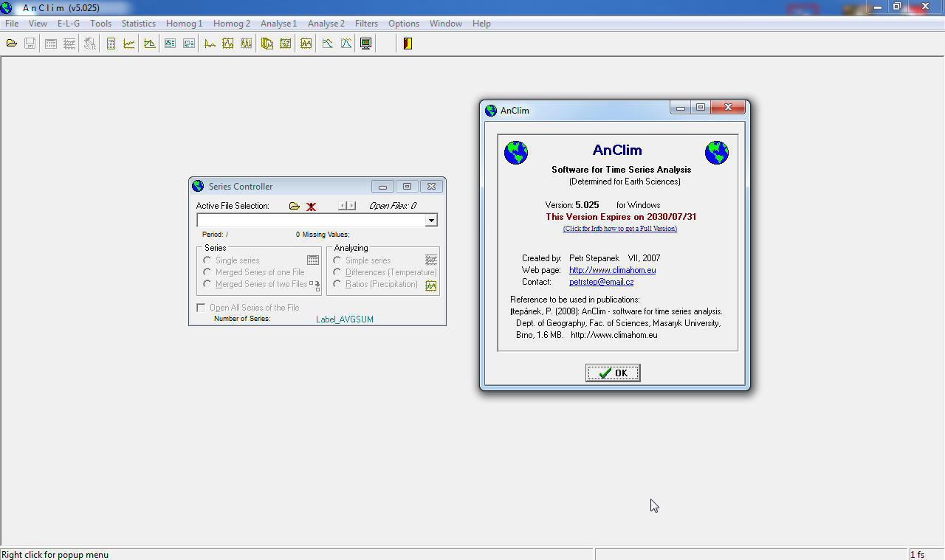Click the 'Open Files: 0' text
Image resolution: width=945 pixels, height=560 pixels.
393,206
